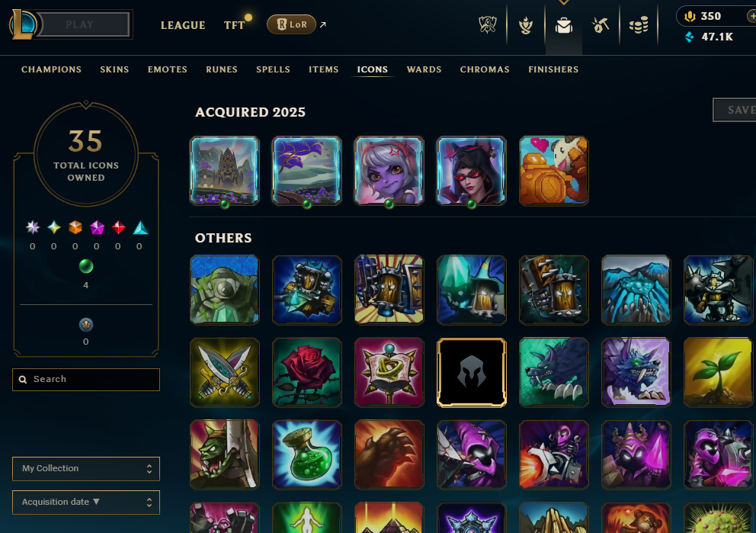
Task: Click the League of Legends logo icon
Action: tap(23, 24)
